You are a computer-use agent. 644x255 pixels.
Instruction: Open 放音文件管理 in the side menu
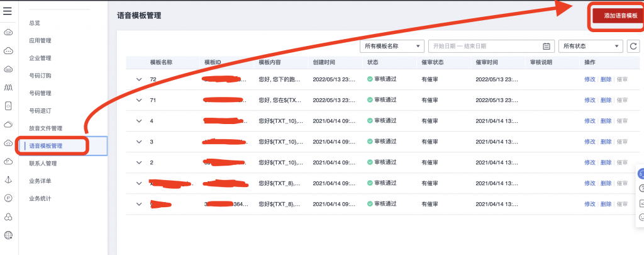click(45, 128)
